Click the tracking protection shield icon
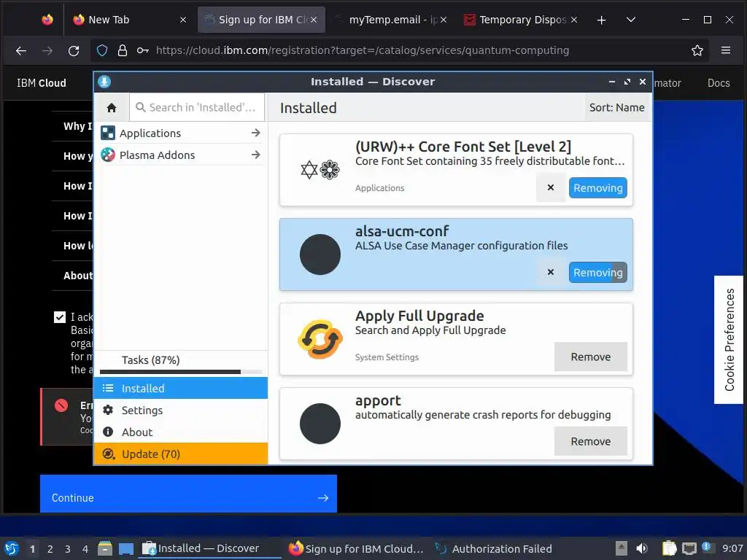 pyautogui.click(x=102, y=50)
